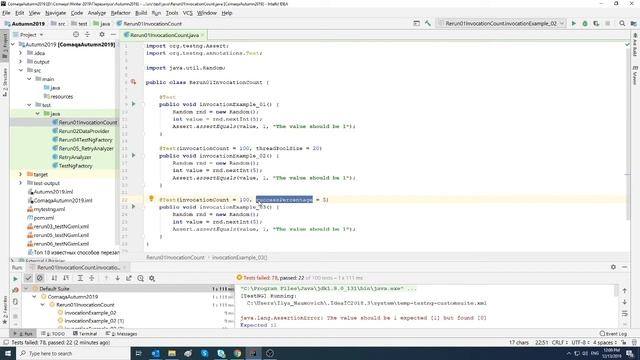
Task: Open the Event Log button
Action: [613, 333]
